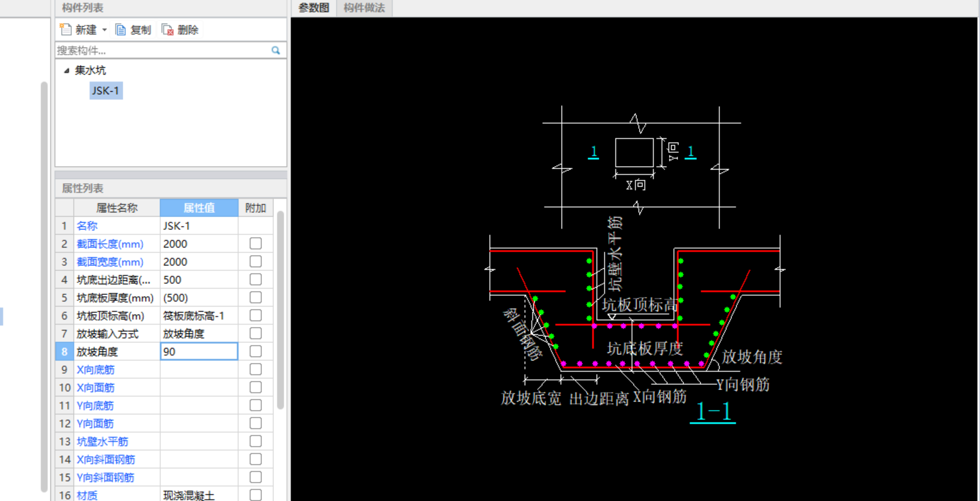The width and height of the screenshot is (980, 501).
Task: Select the JSK-1 component
Action: pos(106,91)
